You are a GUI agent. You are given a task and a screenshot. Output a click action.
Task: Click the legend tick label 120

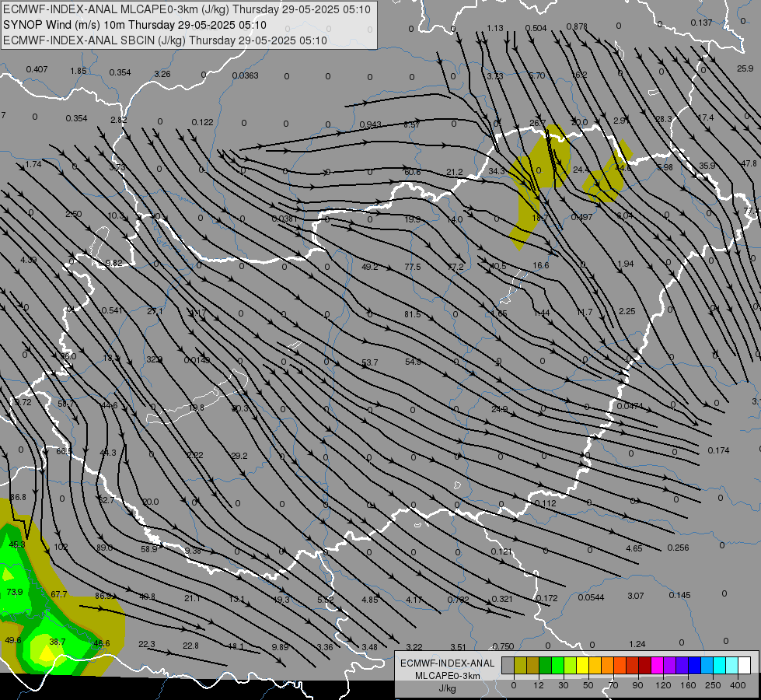pos(663,685)
